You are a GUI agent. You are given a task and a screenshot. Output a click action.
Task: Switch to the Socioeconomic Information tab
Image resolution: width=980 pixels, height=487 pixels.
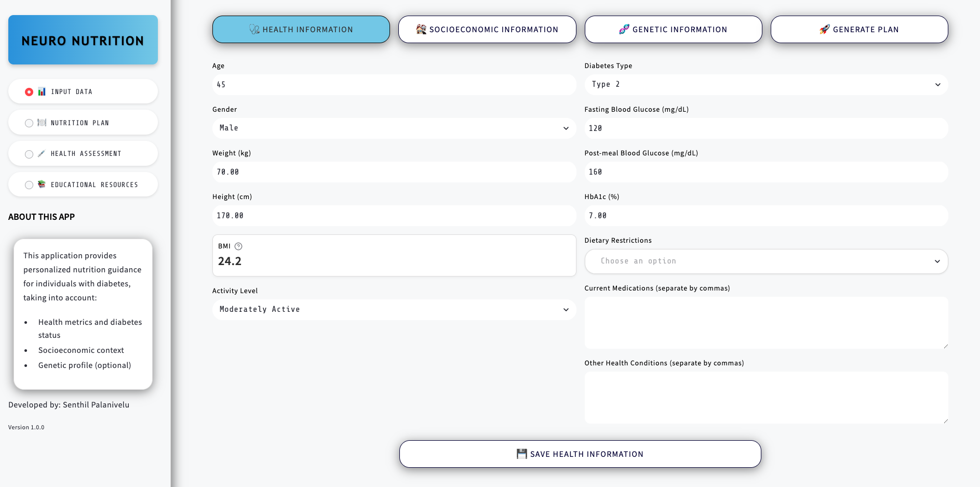pos(487,30)
